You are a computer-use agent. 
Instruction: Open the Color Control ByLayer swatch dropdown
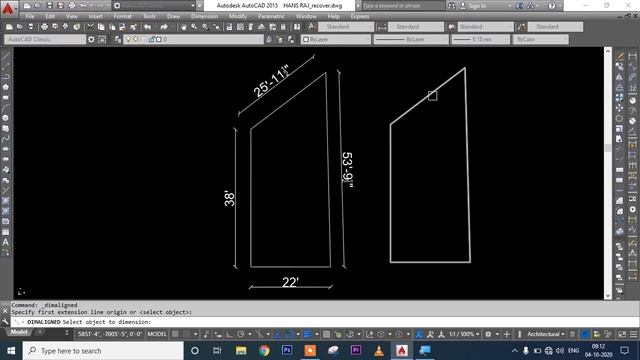pos(336,40)
